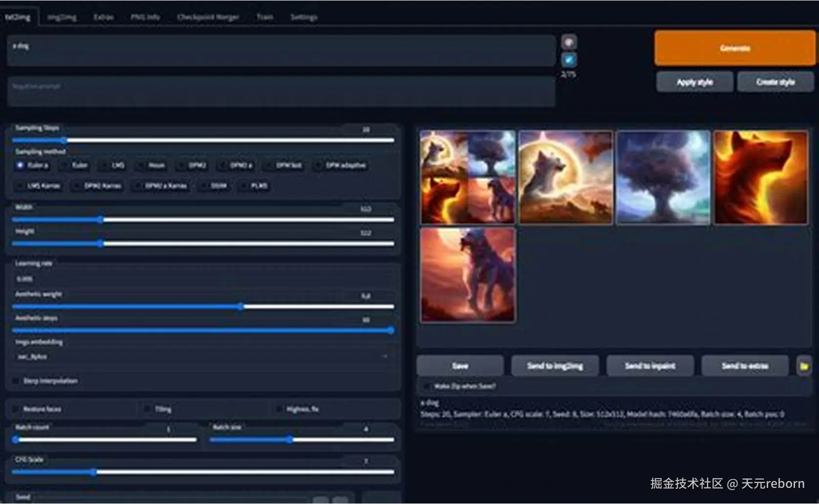Image resolution: width=819 pixels, height=504 pixels.
Task: Adjust the Sampling Steps slider
Action: tap(203, 140)
